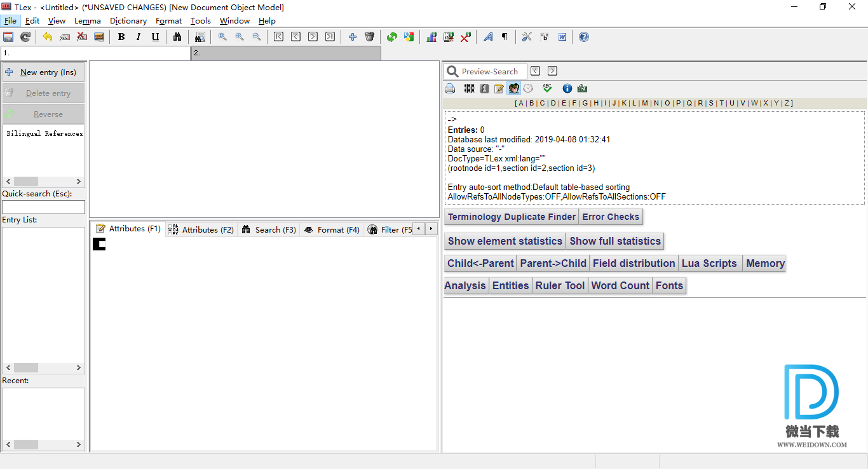Click the notepad with pencil preview icon
The height and width of the screenshot is (469, 868).
point(499,88)
